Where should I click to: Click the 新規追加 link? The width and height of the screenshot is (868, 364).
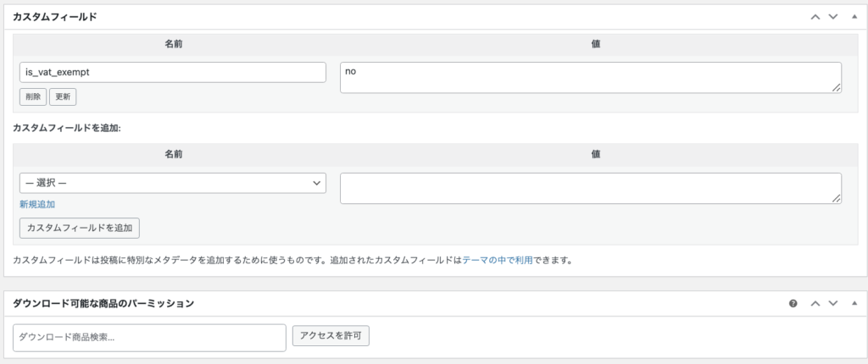coord(37,204)
